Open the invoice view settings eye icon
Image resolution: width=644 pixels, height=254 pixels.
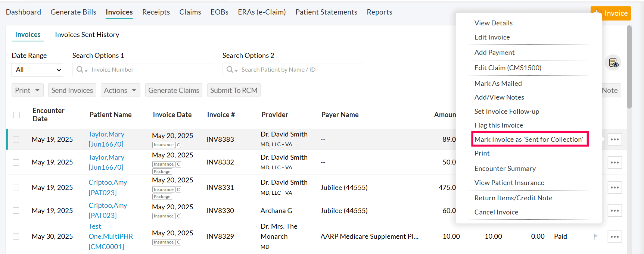click(x=613, y=63)
